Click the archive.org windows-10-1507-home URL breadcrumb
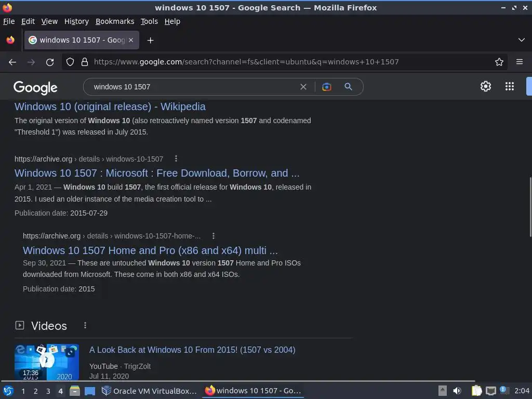This screenshot has width=532, height=399. tap(112, 236)
